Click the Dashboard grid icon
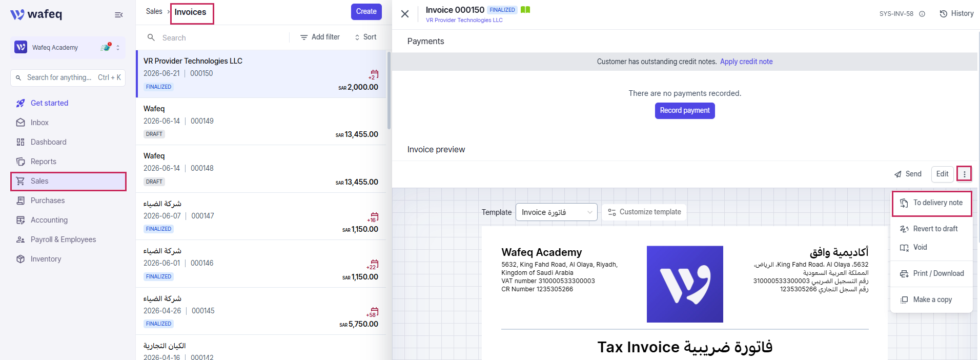 coord(21,142)
